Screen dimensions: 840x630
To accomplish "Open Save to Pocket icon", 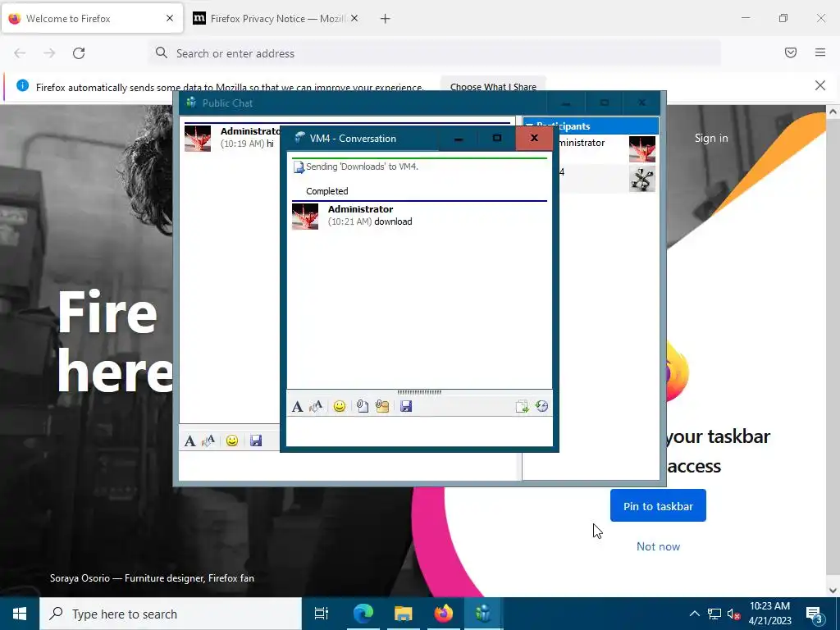I will [791, 52].
